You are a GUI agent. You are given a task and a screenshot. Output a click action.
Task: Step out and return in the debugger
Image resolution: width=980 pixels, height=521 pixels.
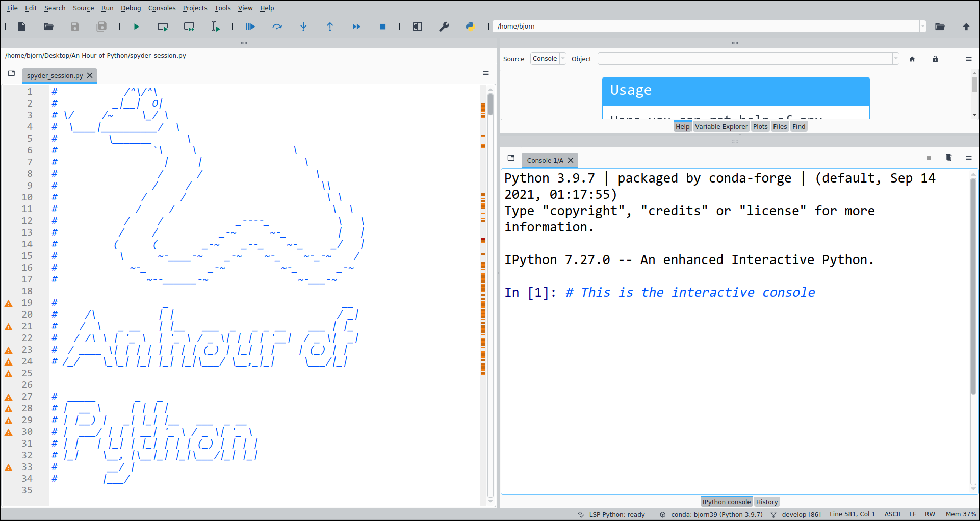pyautogui.click(x=330, y=27)
